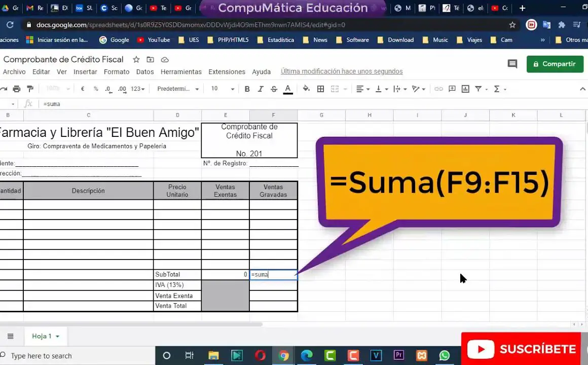Click the Windows taskbar search box
588x365 pixels.
click(76, 355)
